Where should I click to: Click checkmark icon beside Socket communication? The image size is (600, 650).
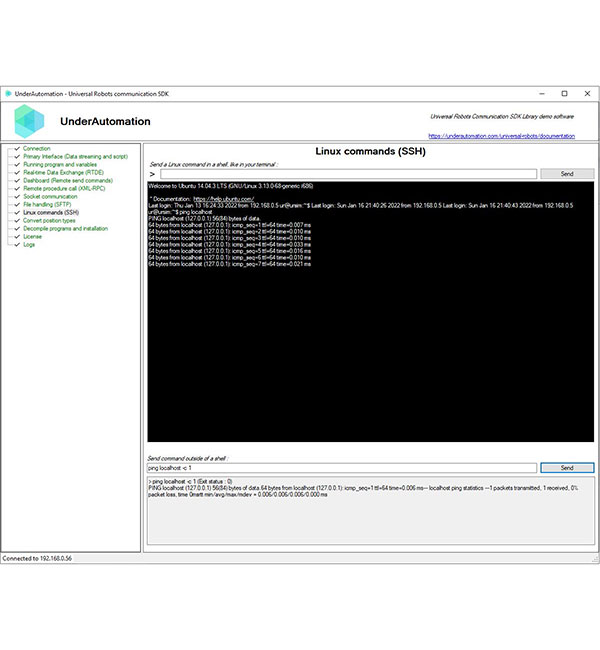click(17, 196)
